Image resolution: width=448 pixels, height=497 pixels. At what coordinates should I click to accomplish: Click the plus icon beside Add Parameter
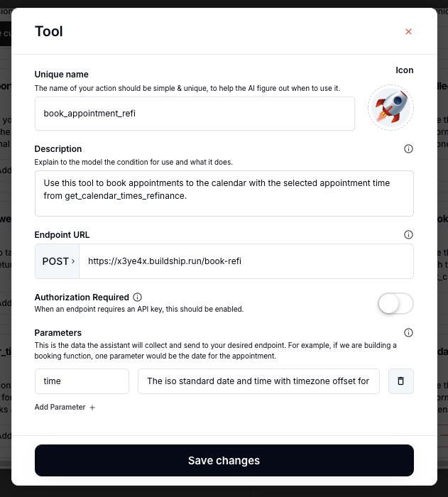point(92,408)
